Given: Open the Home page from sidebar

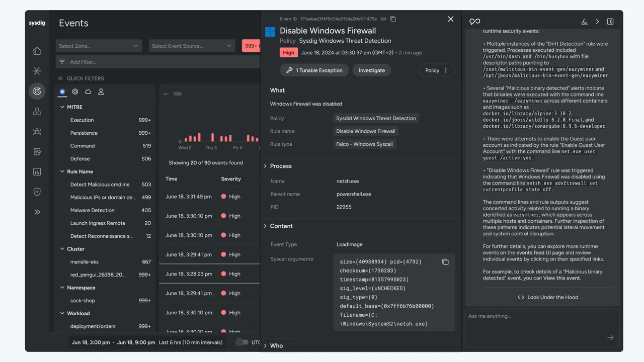Looking at the screenshot, I should pyautogui.click(x=37, y=51).
